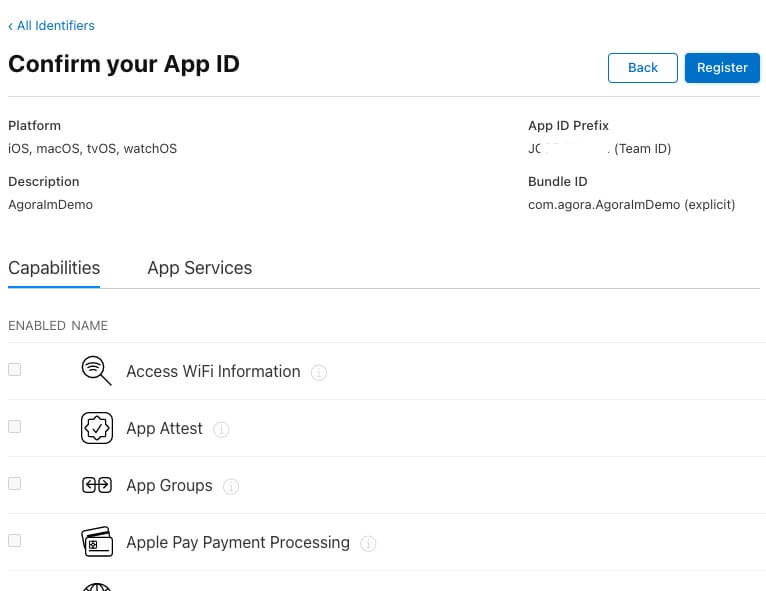This screenshot has width=766, height=591.
Task: Switch to the App Services tab
Action: point(199,268)
